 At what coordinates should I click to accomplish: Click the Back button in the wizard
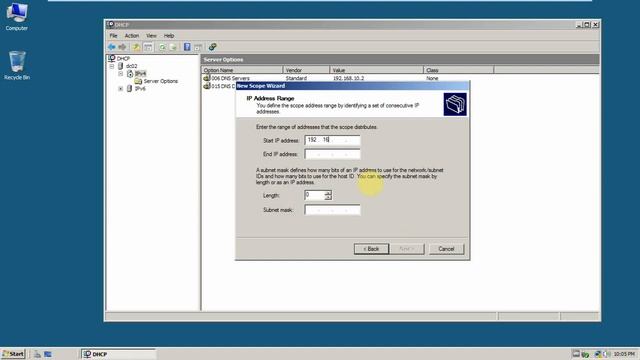point(371,249)
